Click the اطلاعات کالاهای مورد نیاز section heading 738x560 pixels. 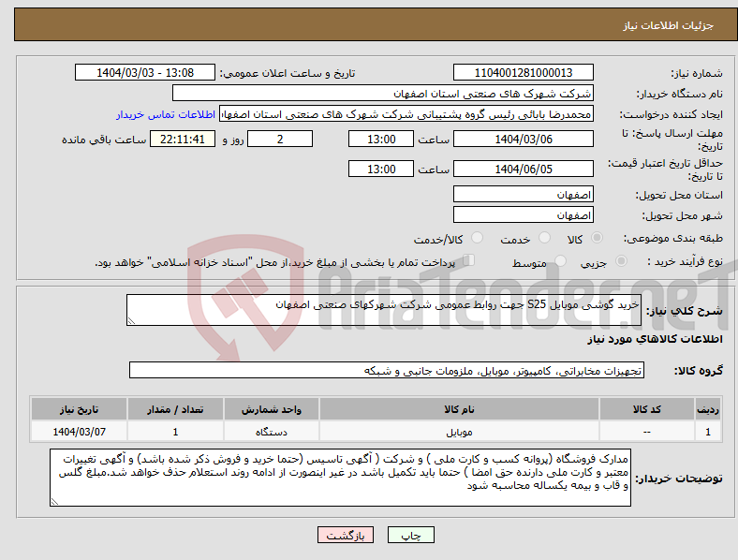click(655, 339)
